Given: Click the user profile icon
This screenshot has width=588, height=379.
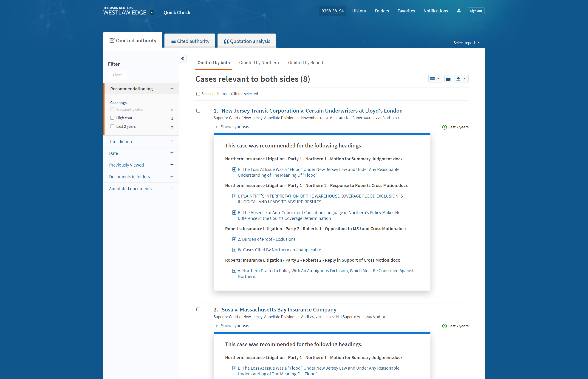Looking at the screenshot, I should point(459,11).
